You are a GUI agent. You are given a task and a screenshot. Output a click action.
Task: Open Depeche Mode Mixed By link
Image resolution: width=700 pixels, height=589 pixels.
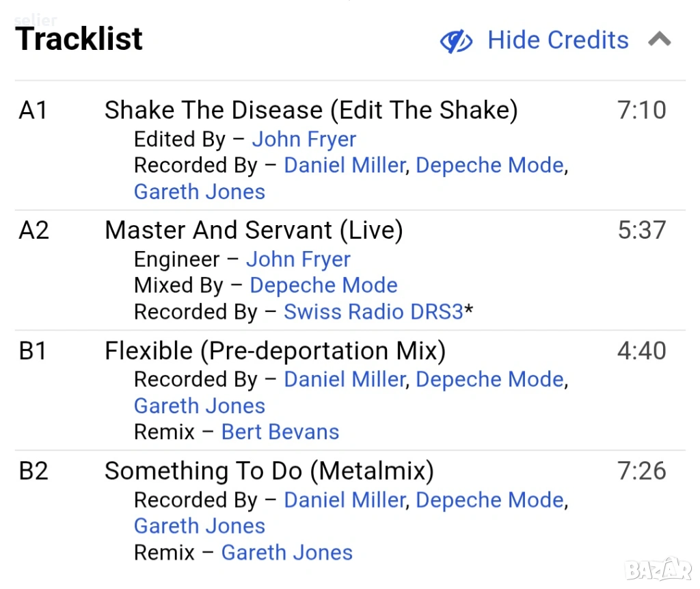coord(323,285)
